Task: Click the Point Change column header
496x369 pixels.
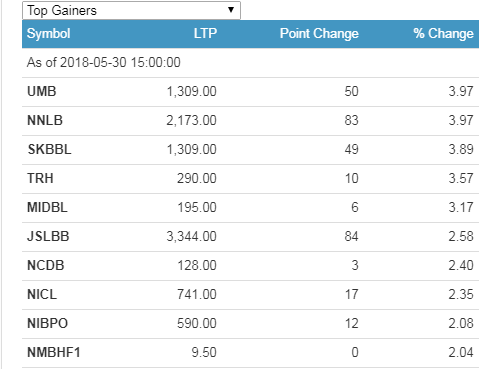Action: click(x=319, y=33)
